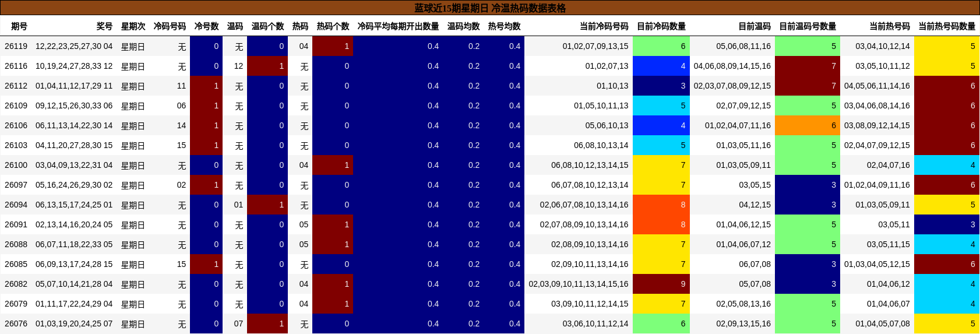Click cold numbers 02,03,09,10,11,13,14,15,16
Image resolution: width=980 pixels, height=334 pixels.
tap(579, 284)
